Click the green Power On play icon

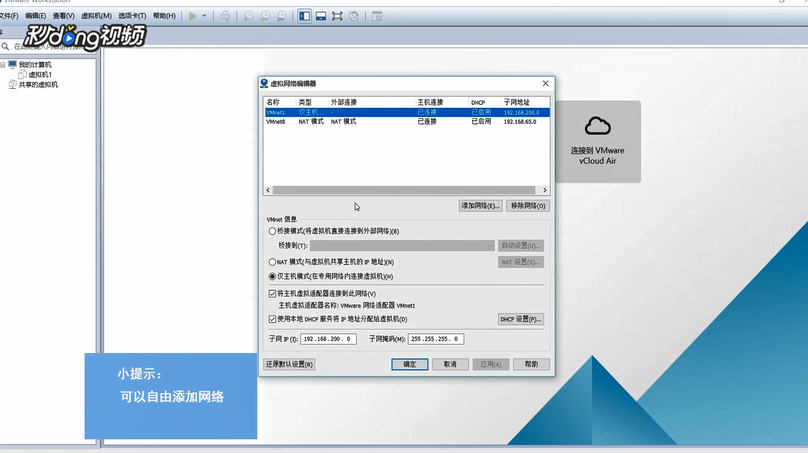(193, 16)
